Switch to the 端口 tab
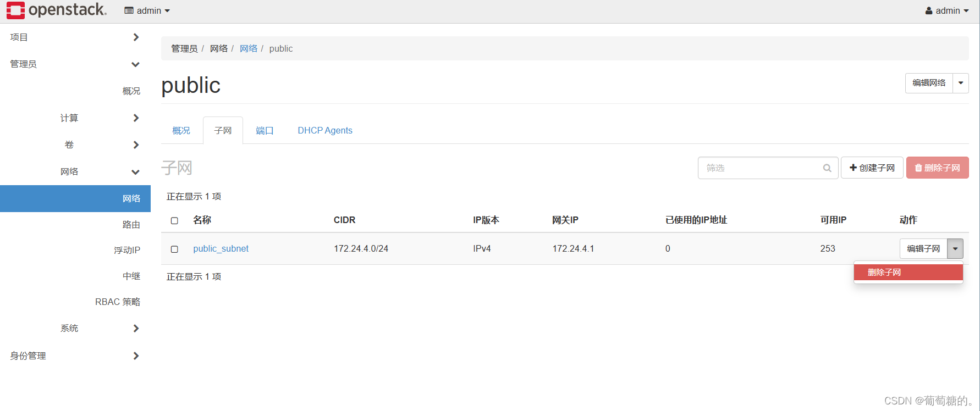This screenshot has width=980, height=411. point(265,130)
